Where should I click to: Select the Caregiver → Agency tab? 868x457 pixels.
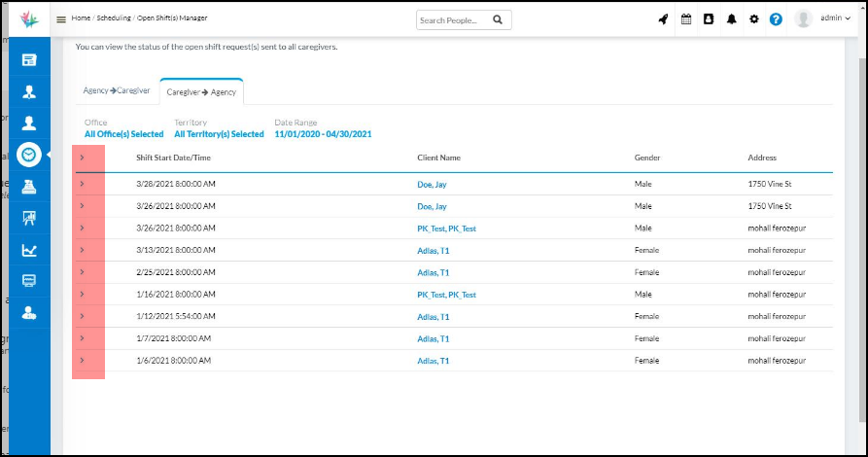pyautogui.click(x=201, y=91)
